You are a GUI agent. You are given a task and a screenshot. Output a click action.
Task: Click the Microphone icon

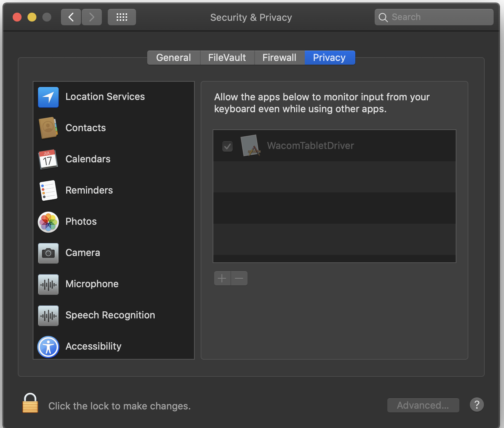(48, 284)
